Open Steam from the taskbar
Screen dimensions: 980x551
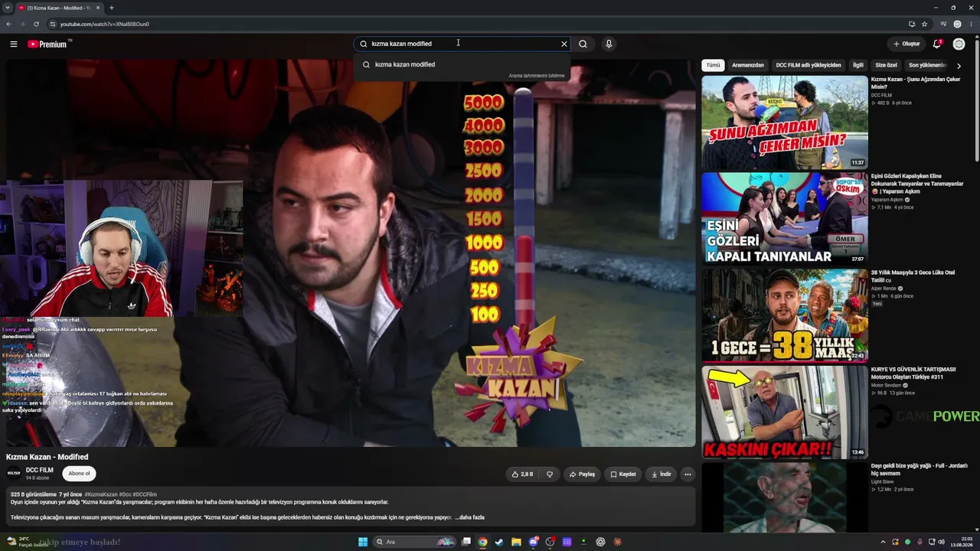tap(499, 542)
